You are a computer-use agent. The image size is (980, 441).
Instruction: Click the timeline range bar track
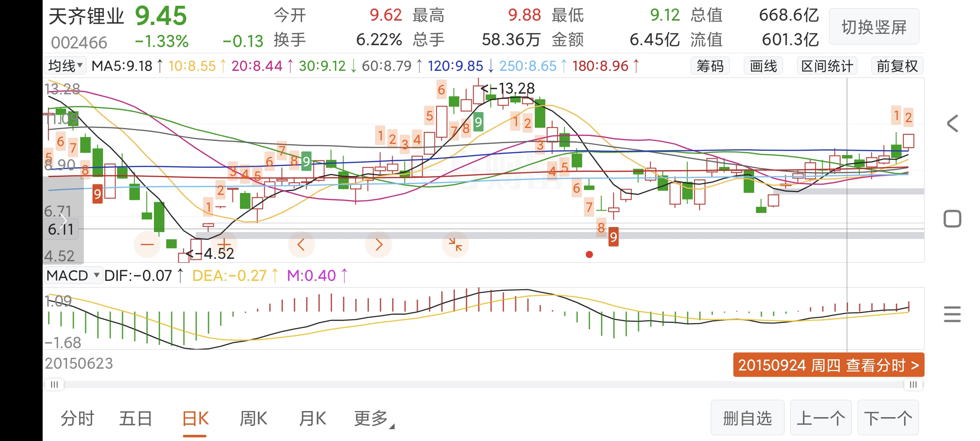point(484,384)
